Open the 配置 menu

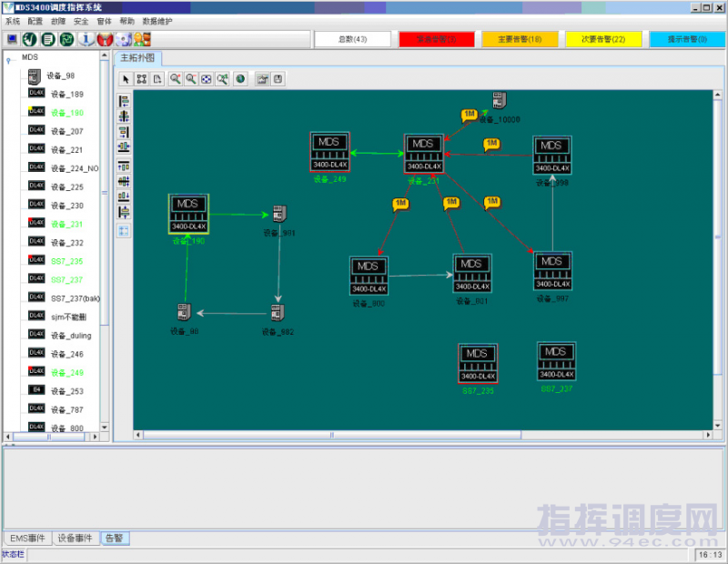pyautogui.click(x=35, y=21)
